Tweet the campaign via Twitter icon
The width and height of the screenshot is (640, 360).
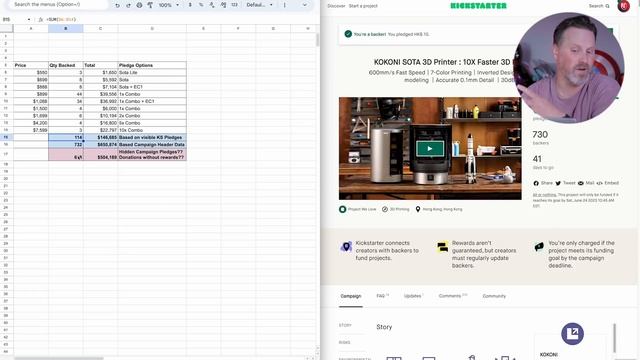pos(565,183)
